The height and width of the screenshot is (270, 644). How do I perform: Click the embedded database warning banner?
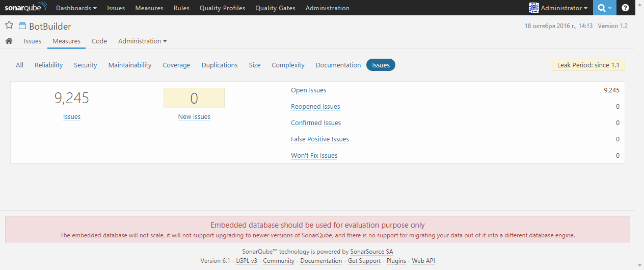(317, 229)
